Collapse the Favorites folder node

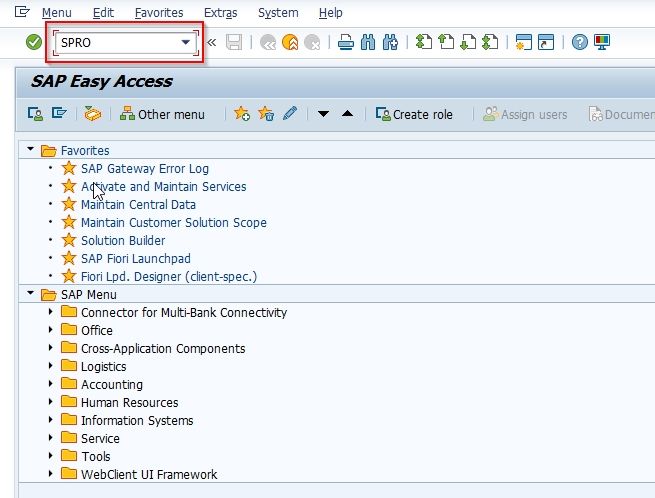pos(30,149)
